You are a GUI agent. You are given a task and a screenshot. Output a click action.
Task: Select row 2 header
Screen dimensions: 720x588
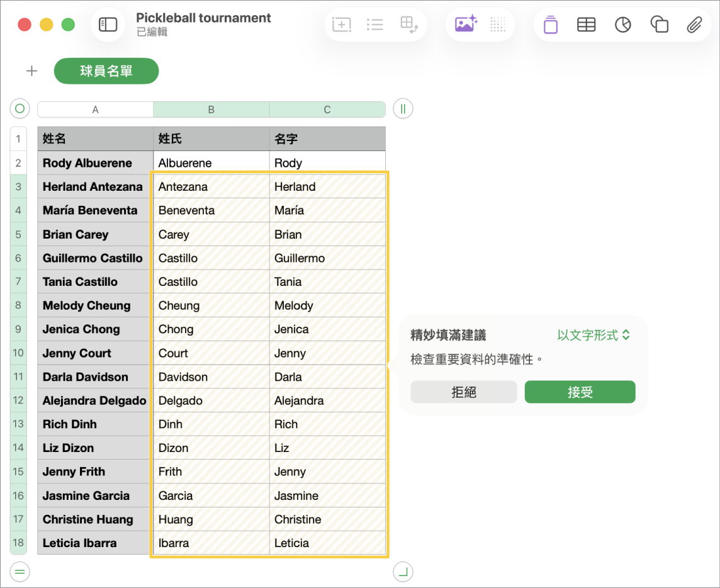click(18, 162)
